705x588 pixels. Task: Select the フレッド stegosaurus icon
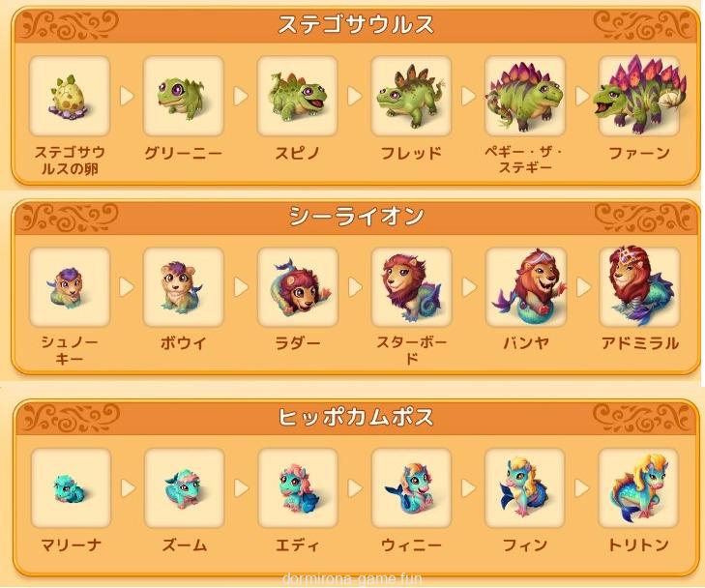coord(411,96)
